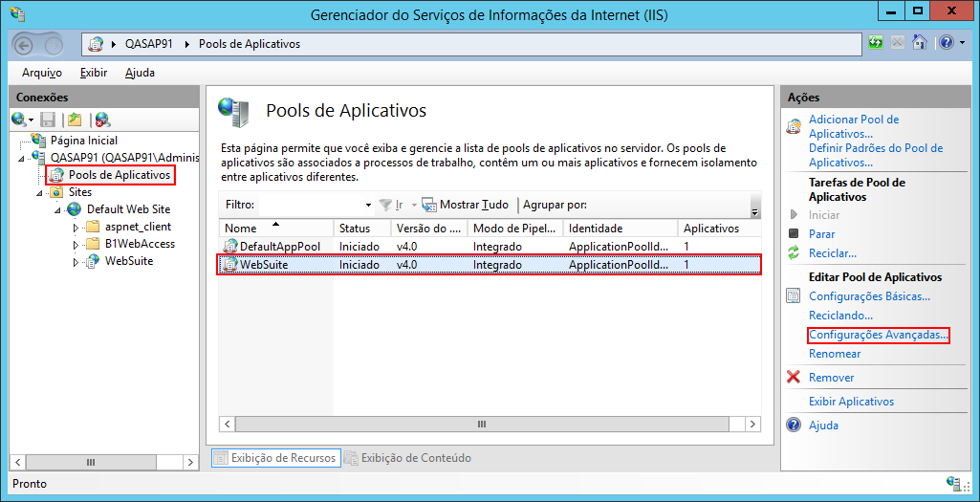This screenshot has height=502, width=980.
Task: Sort by the Identidade column header
Action: [x=620, y=229]
